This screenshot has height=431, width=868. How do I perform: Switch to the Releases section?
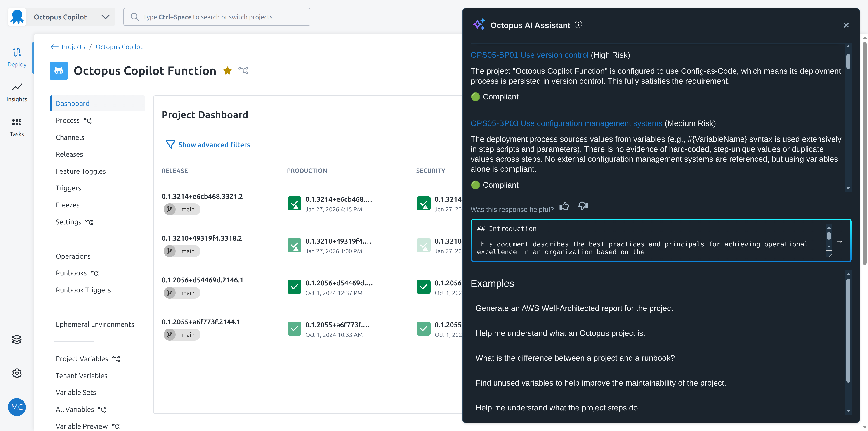point(69,154)
